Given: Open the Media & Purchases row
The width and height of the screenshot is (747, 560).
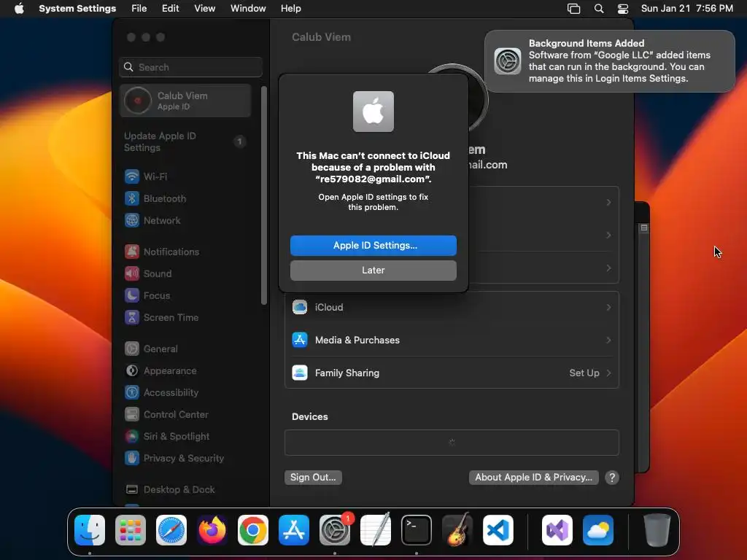Looking at the screenshot, I should pos(452,340).
